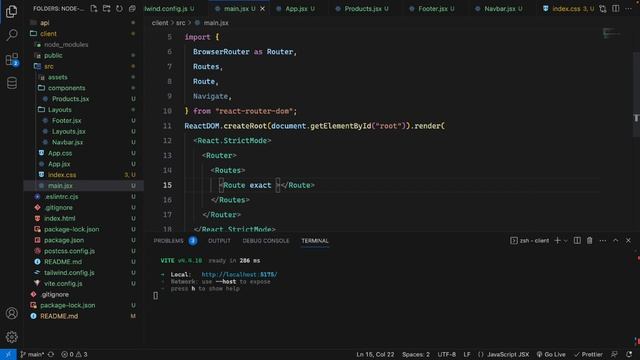Open the DEBUG CONSOLE panel tab
This screenshot has height=360, width=640.
266,241
